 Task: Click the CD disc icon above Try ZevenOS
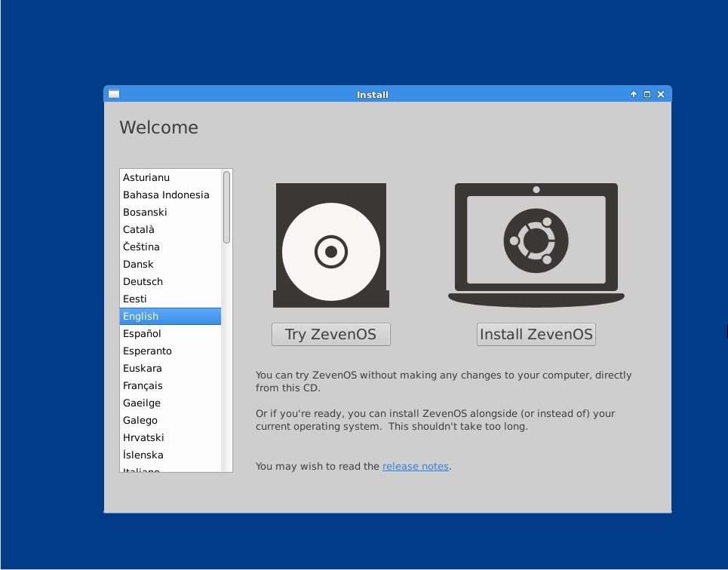pyautogui.click(x=331, y=245)
